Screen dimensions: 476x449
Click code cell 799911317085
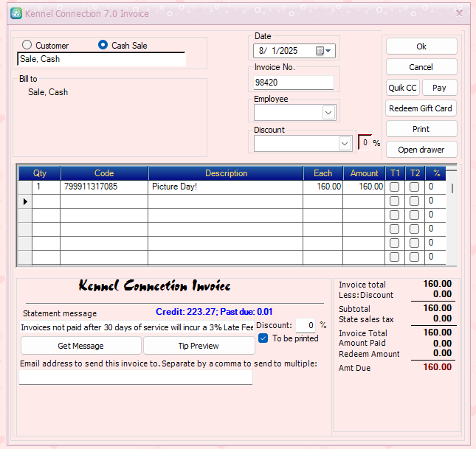click(x=104, y=187)
